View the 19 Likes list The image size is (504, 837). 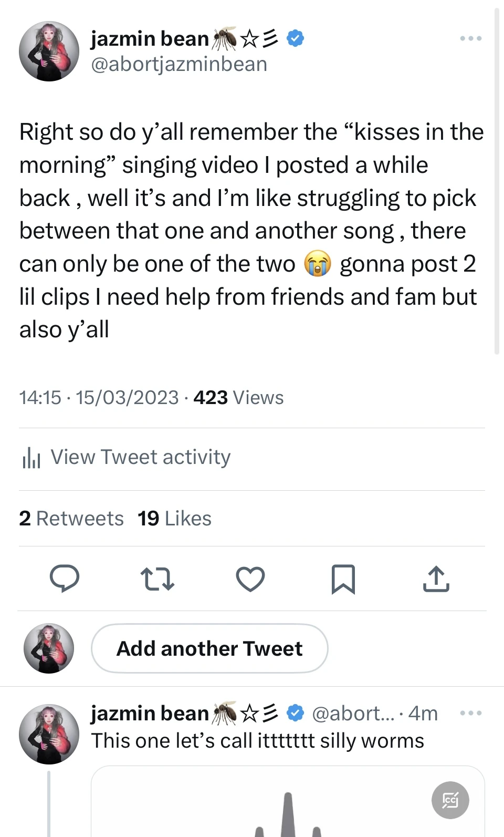click(x=174, y=519)
